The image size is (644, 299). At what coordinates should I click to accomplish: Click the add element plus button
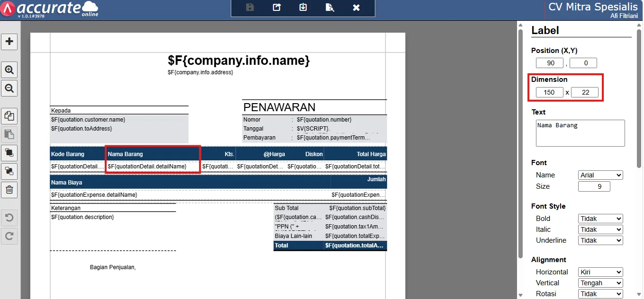click(x=9, y=41)
